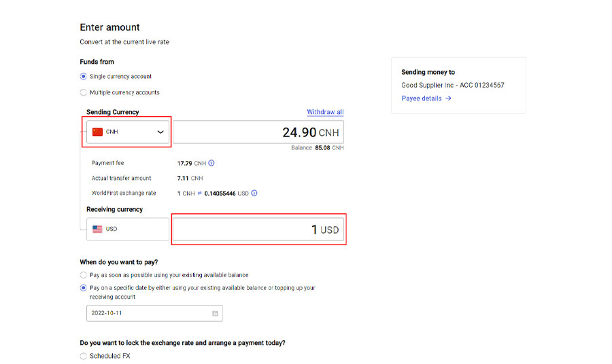Click the info icon next to Payment fee
This screenshot has width=612, height=364.
coord(211,163)
